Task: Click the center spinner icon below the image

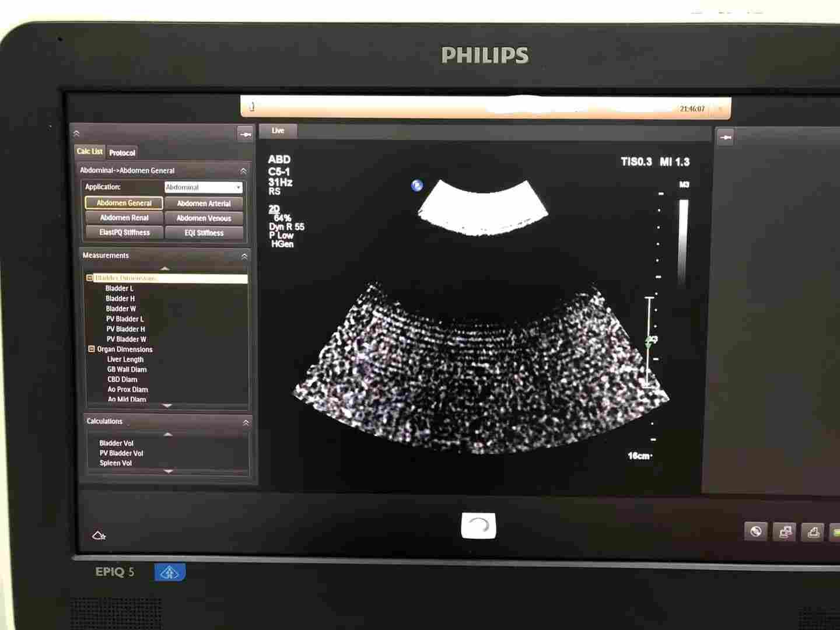Action: click(478, 526)
